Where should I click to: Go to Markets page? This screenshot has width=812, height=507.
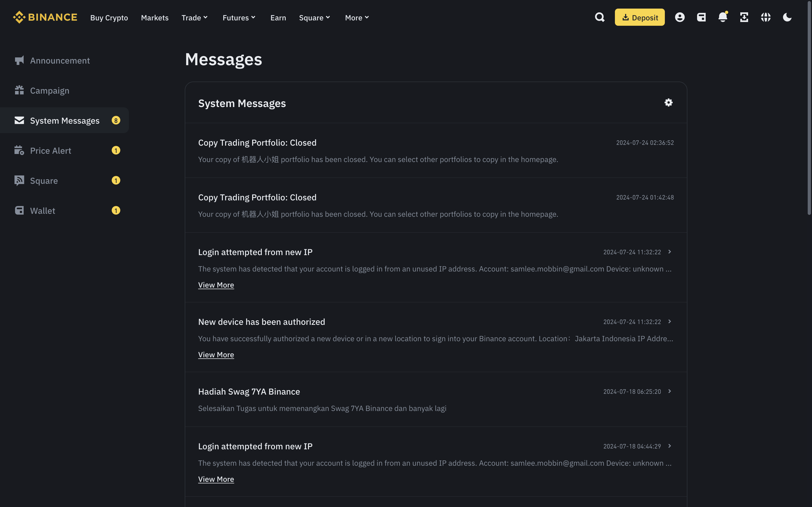(154, 18)
